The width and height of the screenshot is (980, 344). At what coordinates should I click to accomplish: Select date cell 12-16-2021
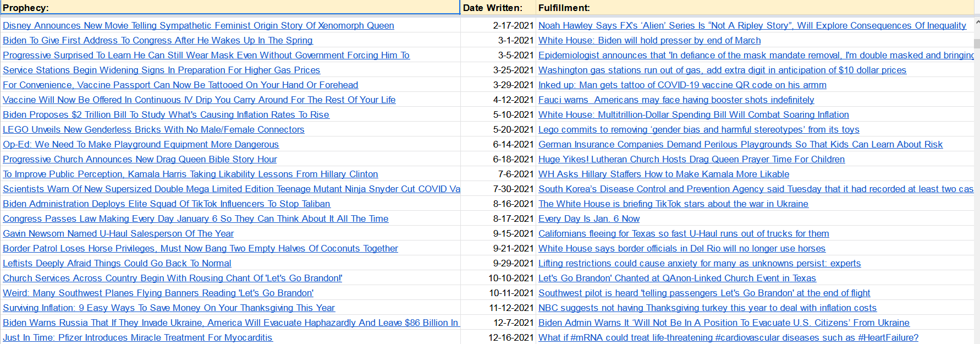(x=498, y=337)
